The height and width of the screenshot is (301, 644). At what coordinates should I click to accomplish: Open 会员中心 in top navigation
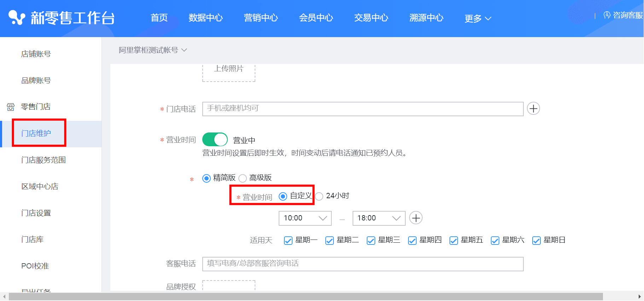316,18
